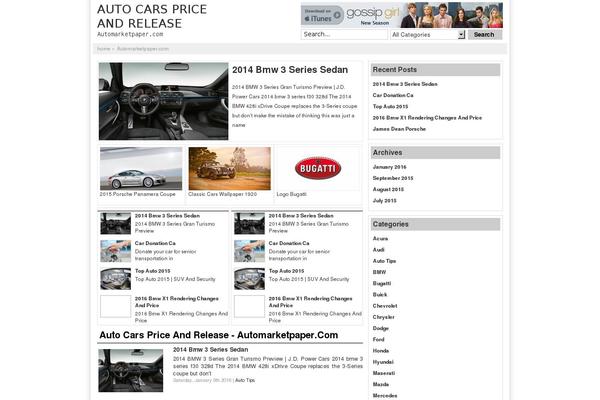Click the Auto Tips tag under bottom article
This screenshot has width=600, height=400.
point(245,380)
